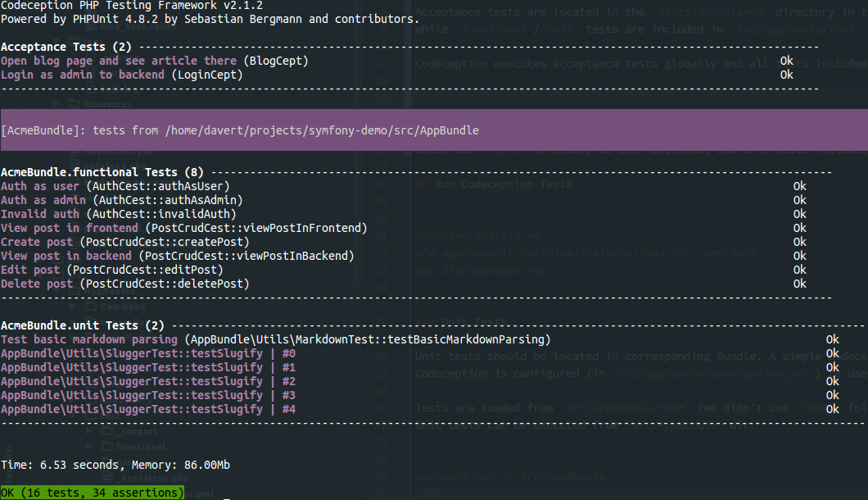Click the Ok result on the testSlugify #4 row
The height and width of the screenshot is (500, 868).
[833, 408]
